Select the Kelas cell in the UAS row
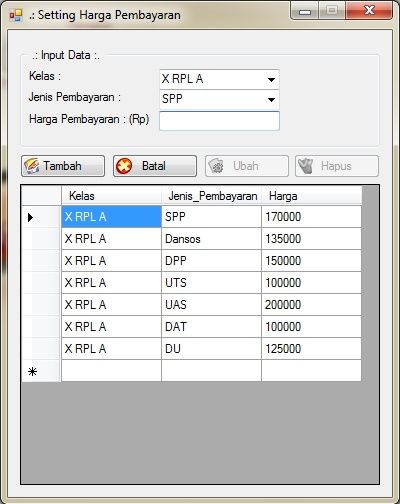 111,305
